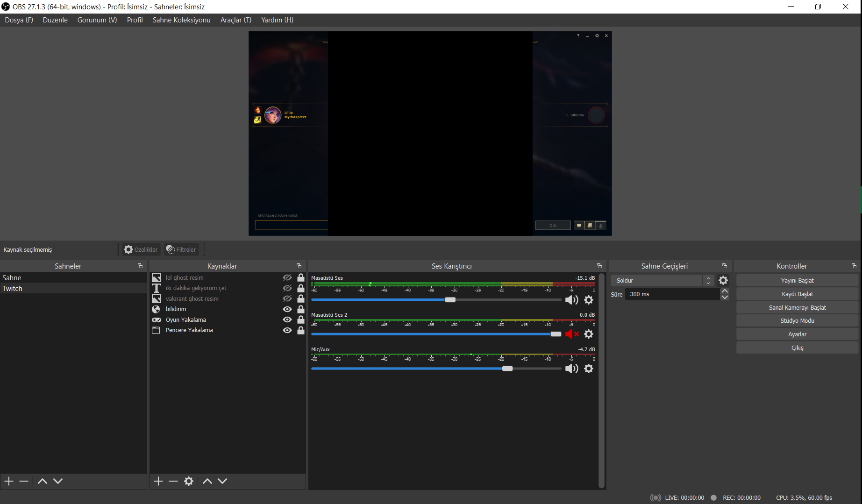
Task: Hide the Oyun Yakalama source
Action: click(x=287, y=319)
